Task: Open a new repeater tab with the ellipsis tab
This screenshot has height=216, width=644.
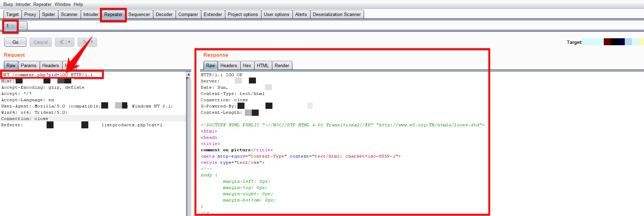Action: point(22,26)
